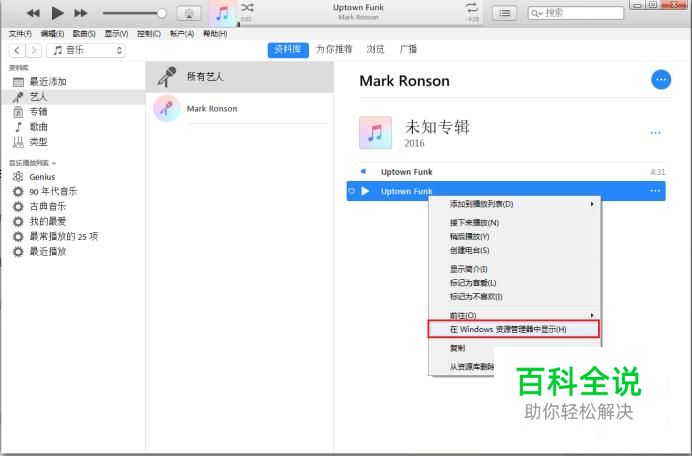Click the speaker icon beside first Uptown Funk
Image resolution: width=692 pixels, height=456 pixels.
pos(363,171)
